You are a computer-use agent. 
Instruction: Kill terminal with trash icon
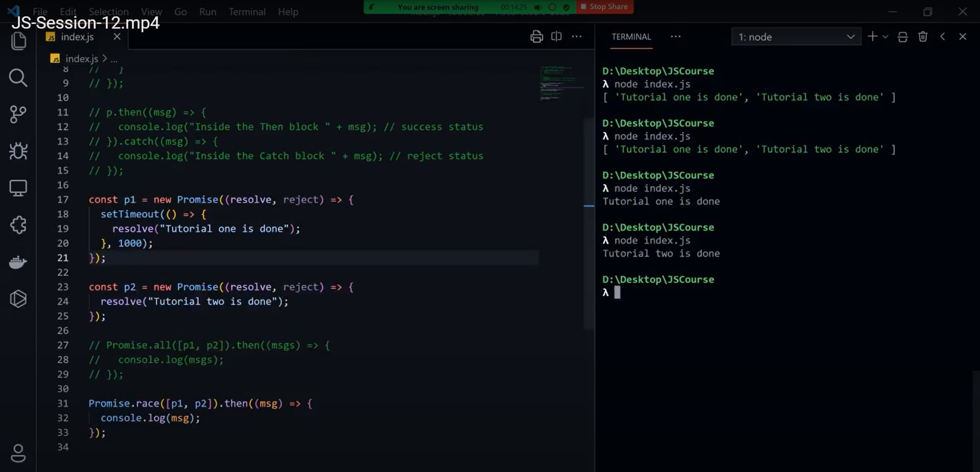click(922, 37)
